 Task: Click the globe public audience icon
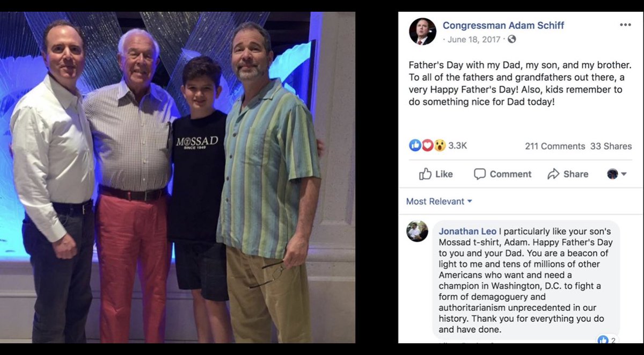pyautogui.click(x=512, y=39)
